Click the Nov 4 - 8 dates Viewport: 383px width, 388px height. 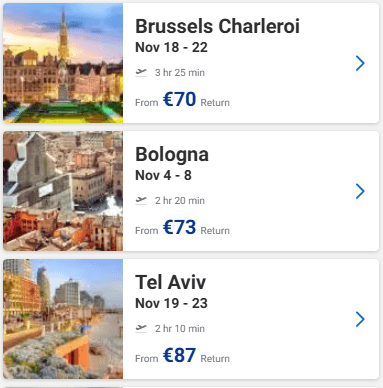coord(163,175)
